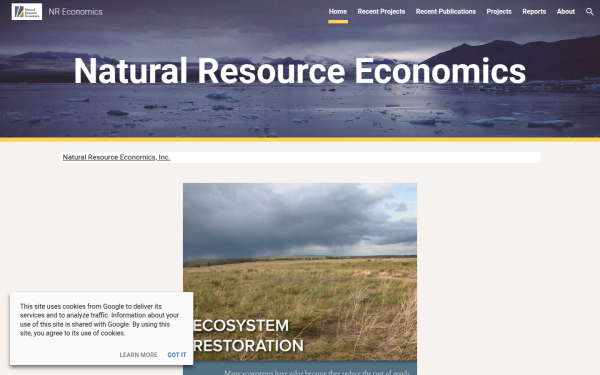Go to Recent Publications
600x375 pixels.
pyautogui.click(x=446, y=11)
